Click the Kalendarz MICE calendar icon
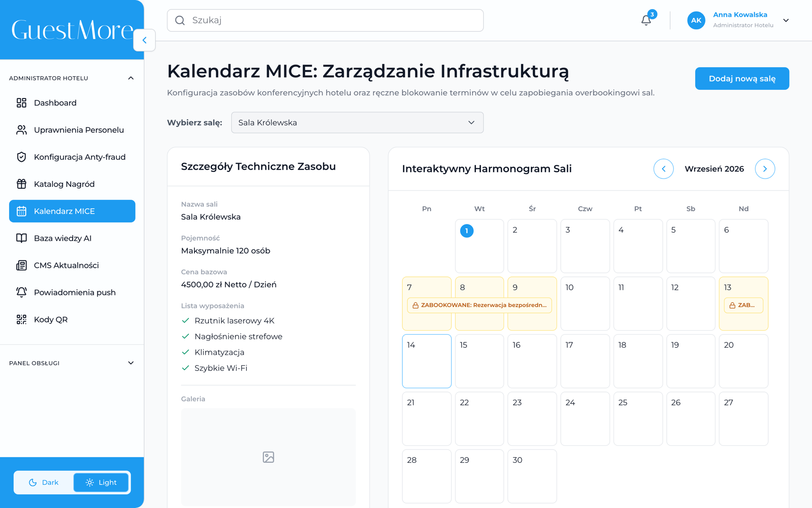The image size is (812, 508). [21, 211]
